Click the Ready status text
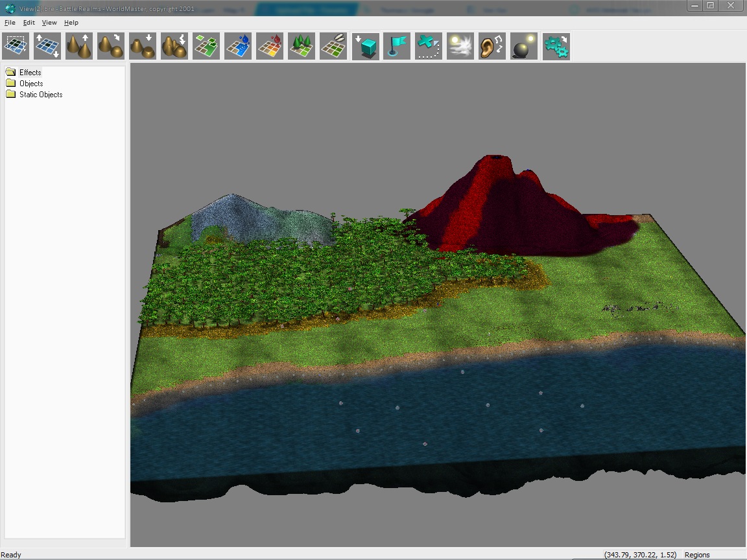 click(x=11, y=555)
